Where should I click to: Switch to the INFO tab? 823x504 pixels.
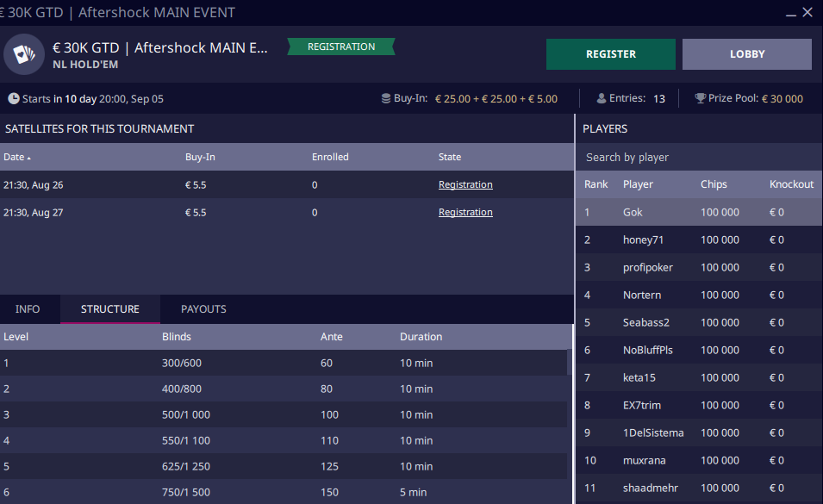click(x=28, y=309)
